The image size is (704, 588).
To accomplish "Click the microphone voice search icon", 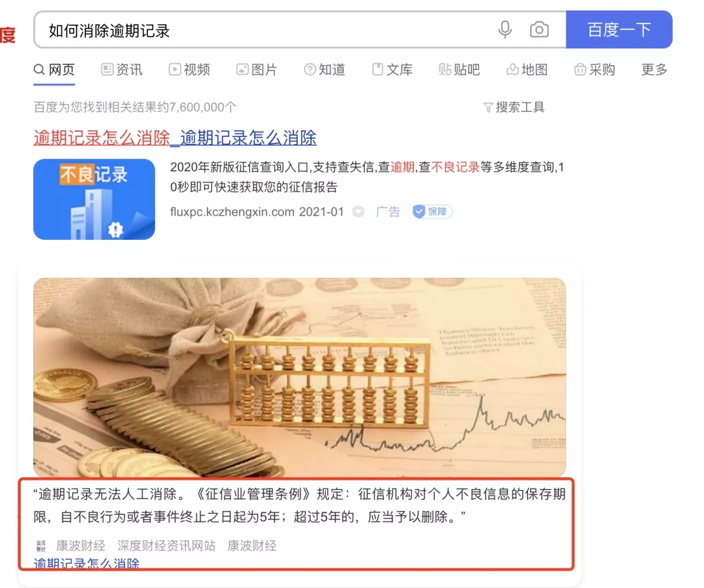I will coord(505,29).
